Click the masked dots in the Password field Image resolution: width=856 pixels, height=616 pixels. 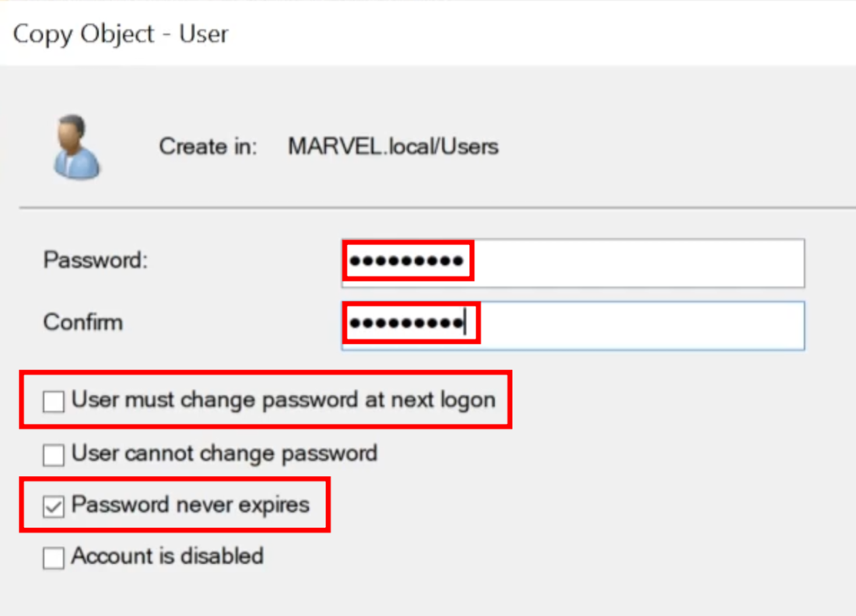406,262
